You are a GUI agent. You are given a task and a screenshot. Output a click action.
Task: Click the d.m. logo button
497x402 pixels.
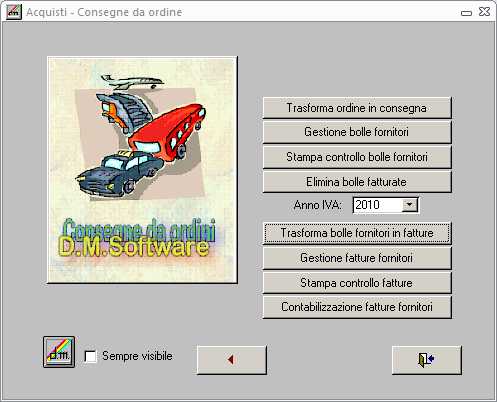pos(59,352)
